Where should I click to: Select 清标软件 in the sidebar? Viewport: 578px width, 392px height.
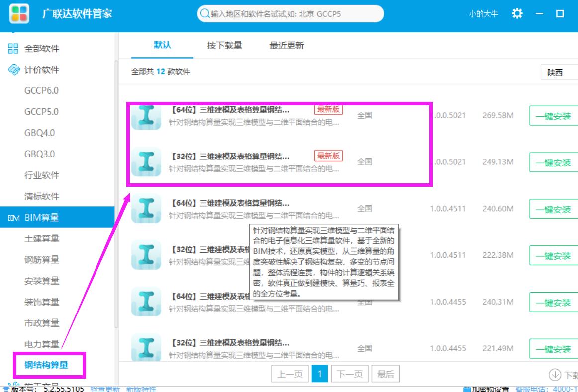tap(42, 196)
